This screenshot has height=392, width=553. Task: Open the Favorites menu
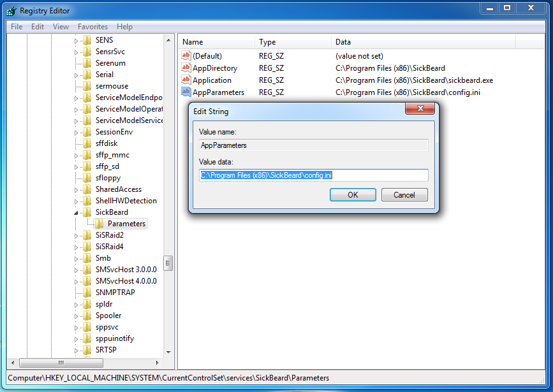coord(92,27)
